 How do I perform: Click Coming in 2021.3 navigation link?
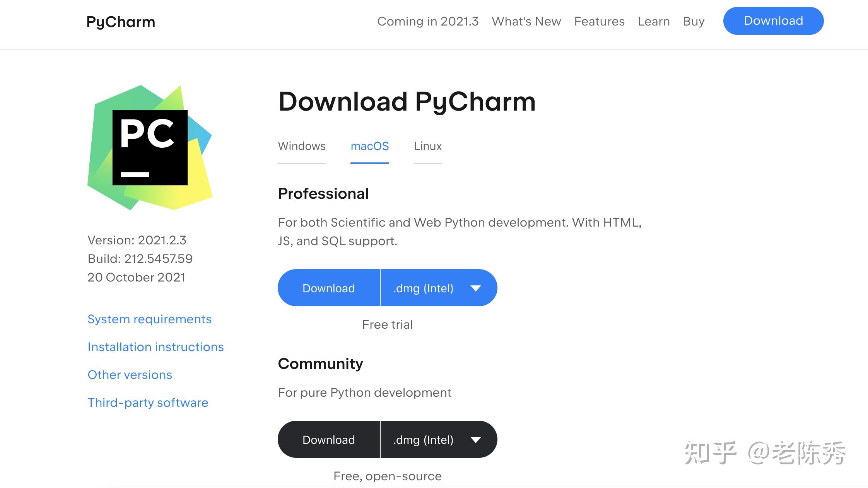(428, 21)
